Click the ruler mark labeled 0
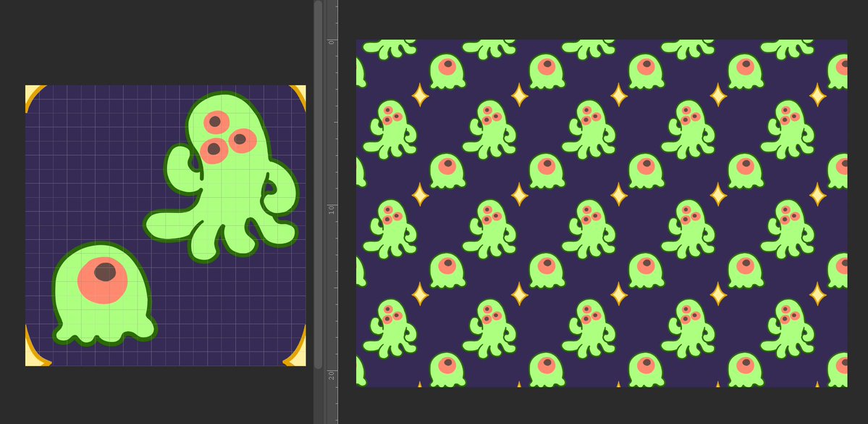Viewport: 868px width, 424px height. [332, 43]
